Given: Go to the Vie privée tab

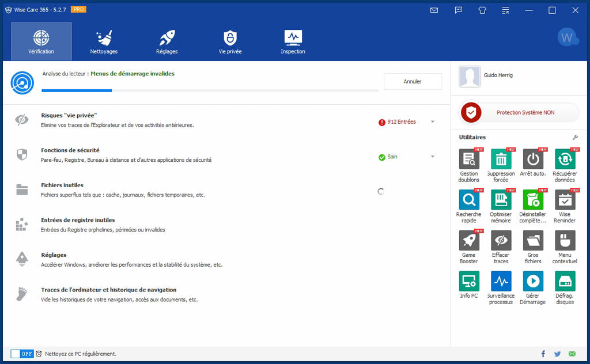Looking at the screenshot, I should (230, 41).
